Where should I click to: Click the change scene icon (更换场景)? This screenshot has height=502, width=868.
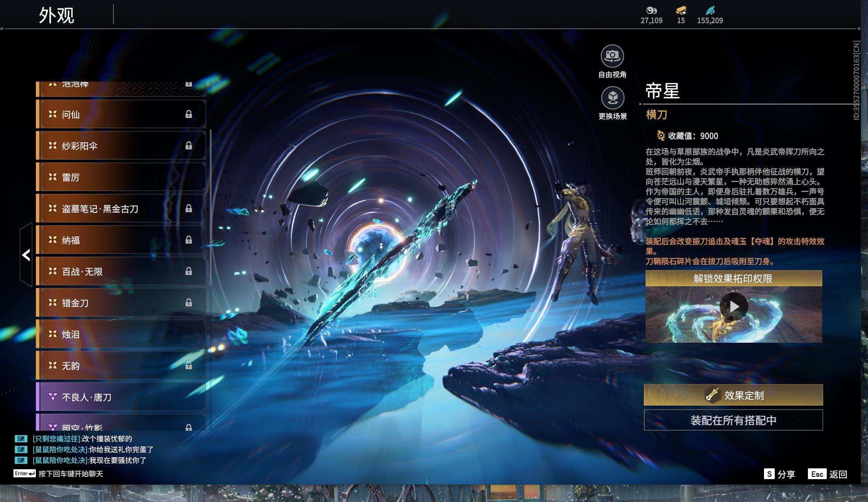612,98
